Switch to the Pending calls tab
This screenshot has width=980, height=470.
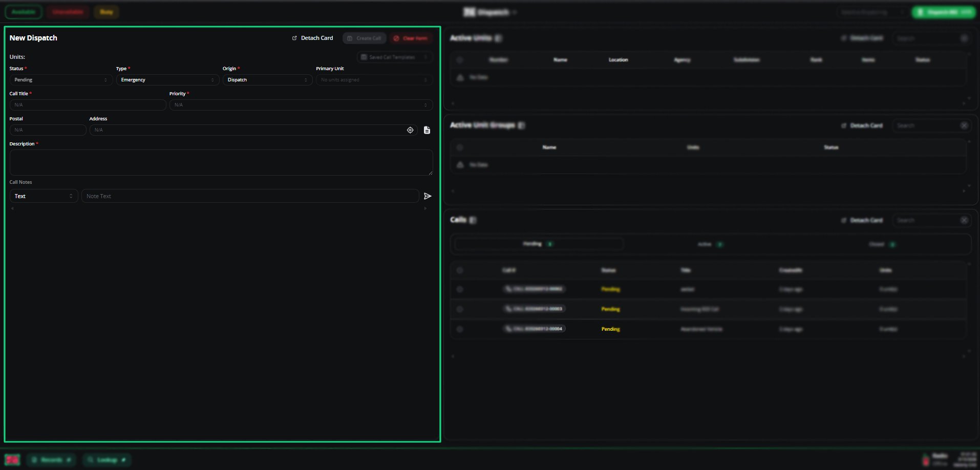539,244
